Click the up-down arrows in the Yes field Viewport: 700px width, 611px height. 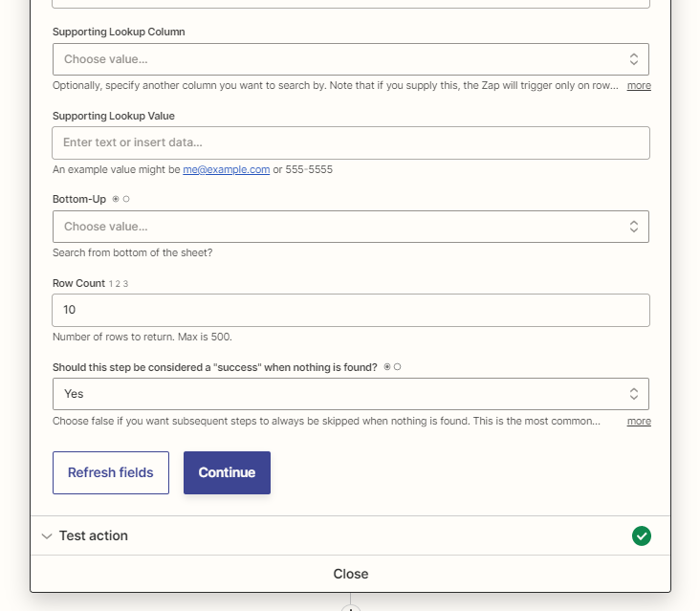tap(633, 394)
